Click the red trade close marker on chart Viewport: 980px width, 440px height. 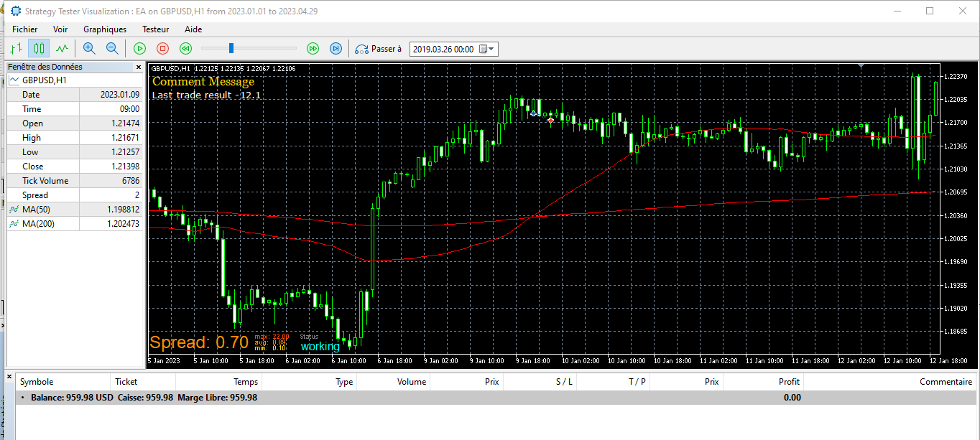551,121
